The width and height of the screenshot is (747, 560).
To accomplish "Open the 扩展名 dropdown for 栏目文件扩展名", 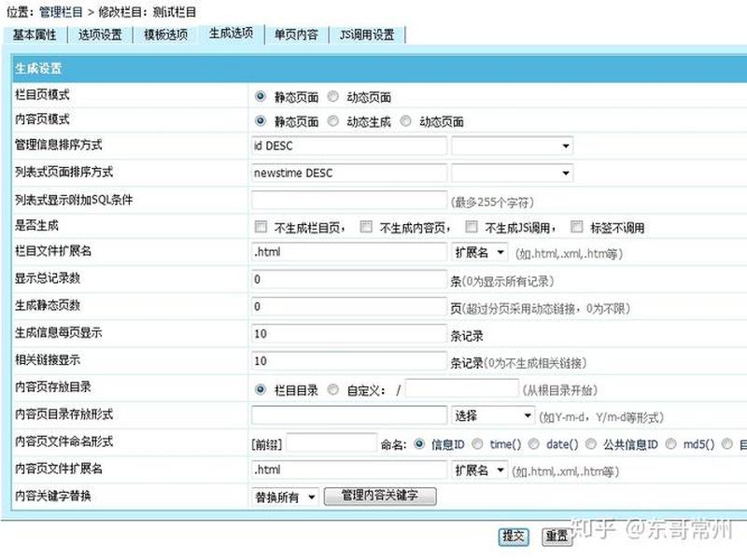I will click(480, 252).
